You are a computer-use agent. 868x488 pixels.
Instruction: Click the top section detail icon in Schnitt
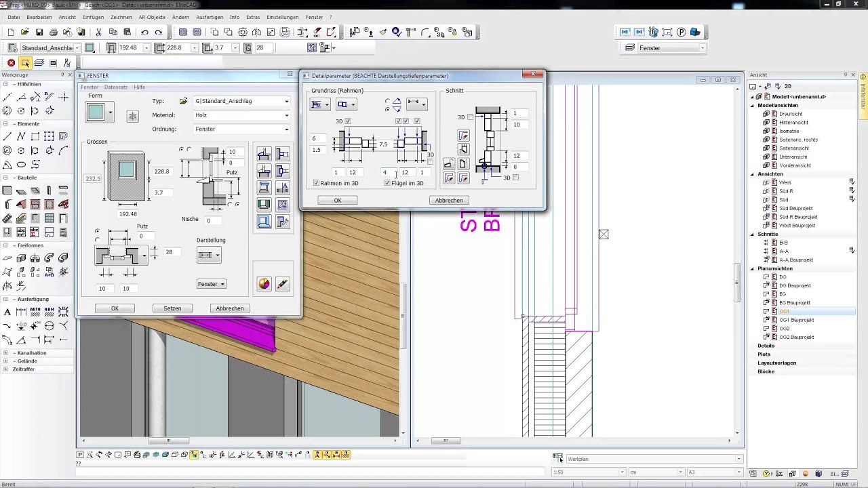[x=463, y=136]
